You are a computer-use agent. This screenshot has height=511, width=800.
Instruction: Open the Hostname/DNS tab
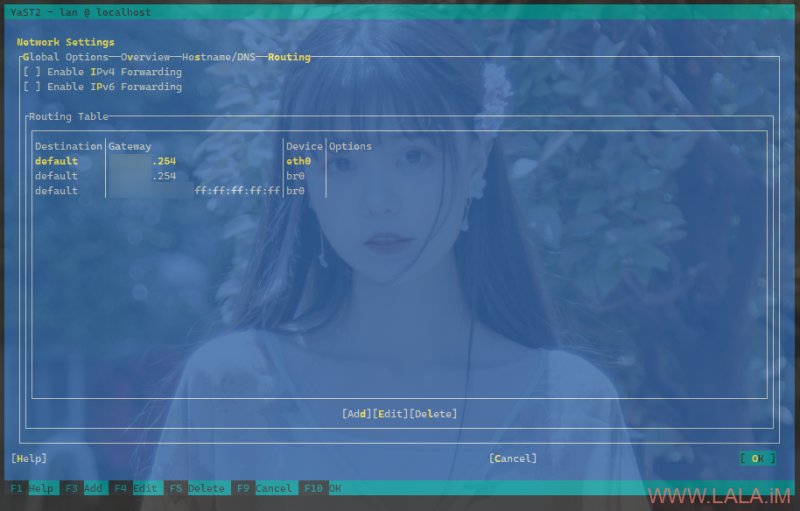point(219,57)
